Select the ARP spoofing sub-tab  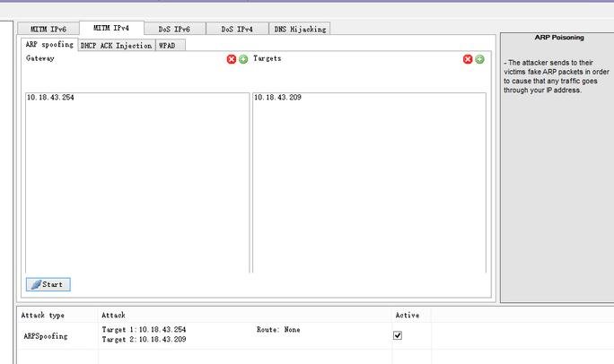click(x=49, y=45)
